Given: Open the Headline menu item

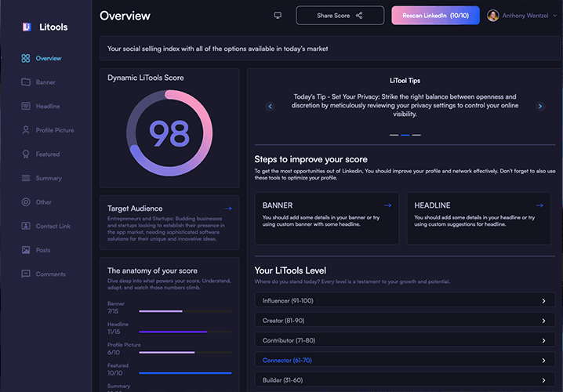Looking at the screenshot, I should (48, 107).
